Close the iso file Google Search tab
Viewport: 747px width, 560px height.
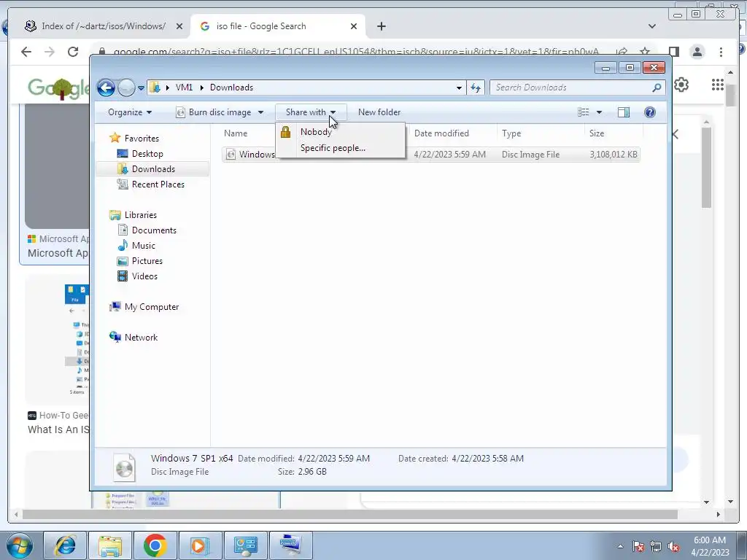click(354, 26)
